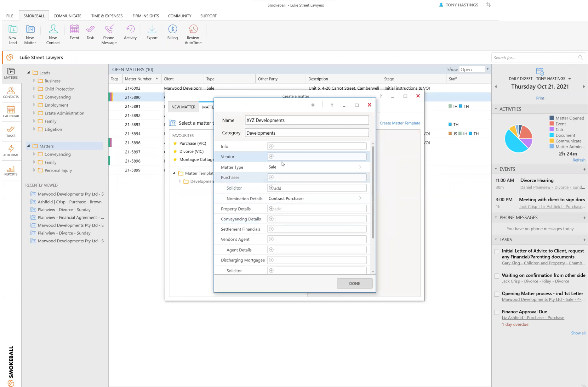Image resolution: width=588 pixels, height=387 pixels.
Task: Add Settlement Financials plus icon
Action: pyautogui.click(x=271, y=229)
